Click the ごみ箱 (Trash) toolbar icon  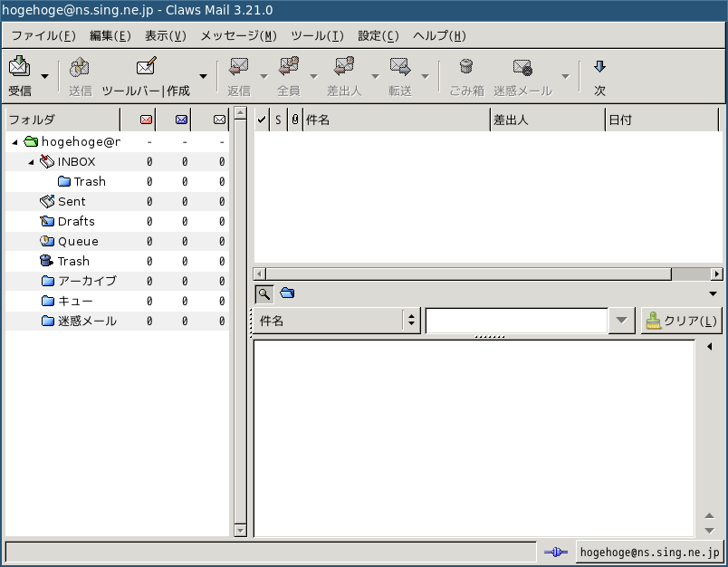pyautogui.click(x=465, y=69)
